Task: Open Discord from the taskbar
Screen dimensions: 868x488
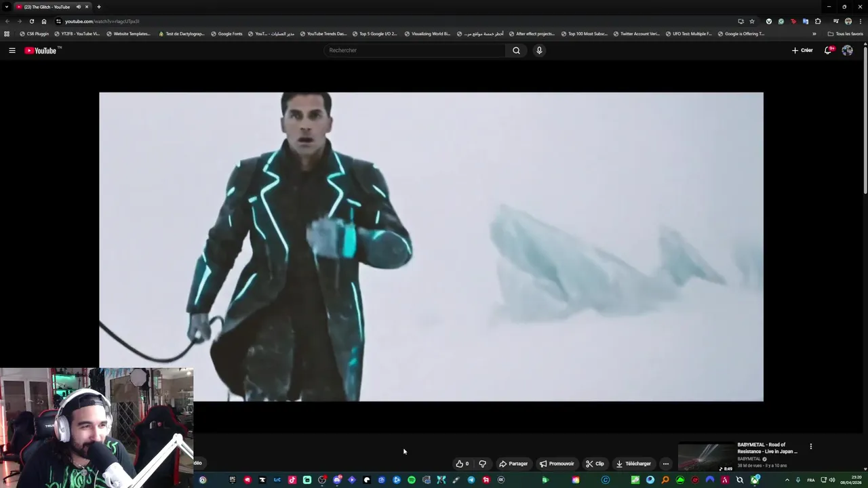Action: pyautogui.click(x=337, y=480)
